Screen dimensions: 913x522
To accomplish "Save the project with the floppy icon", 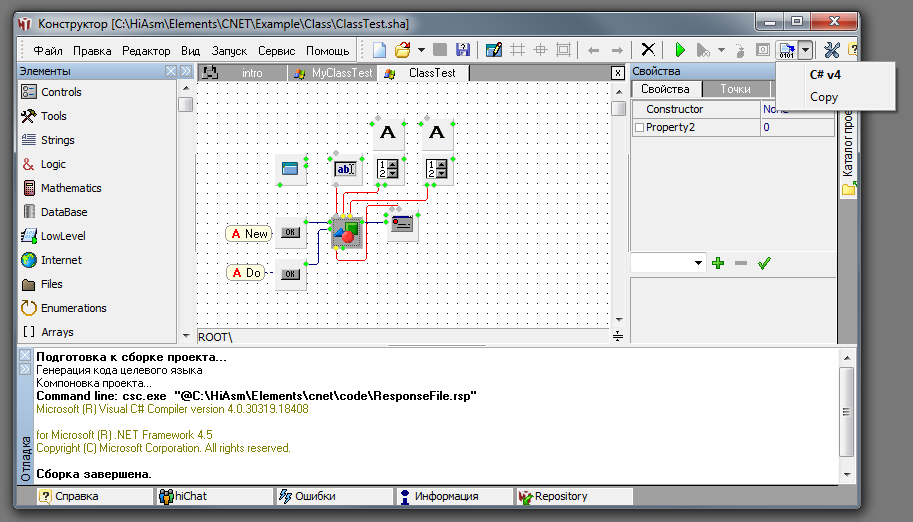I will (462, 50).
